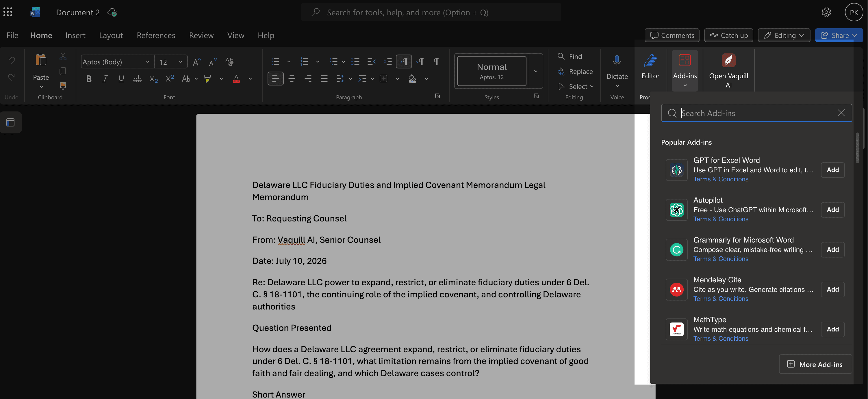
Task: Click the cloud save status icon
Action: click(x=112, y=12)
